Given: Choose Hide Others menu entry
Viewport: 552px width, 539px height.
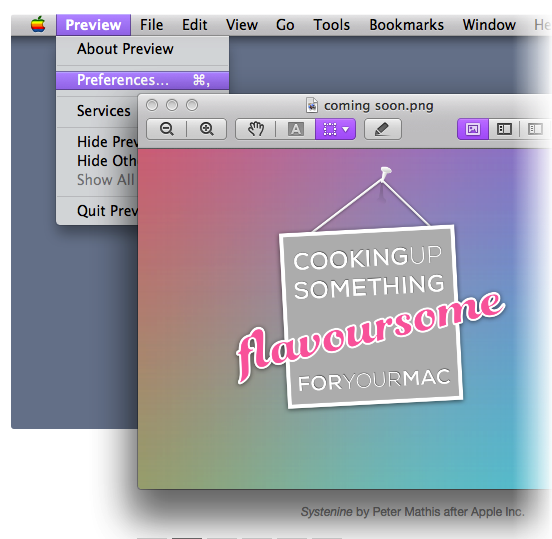Looking at the screenshot, I should [x=97, y=161].
